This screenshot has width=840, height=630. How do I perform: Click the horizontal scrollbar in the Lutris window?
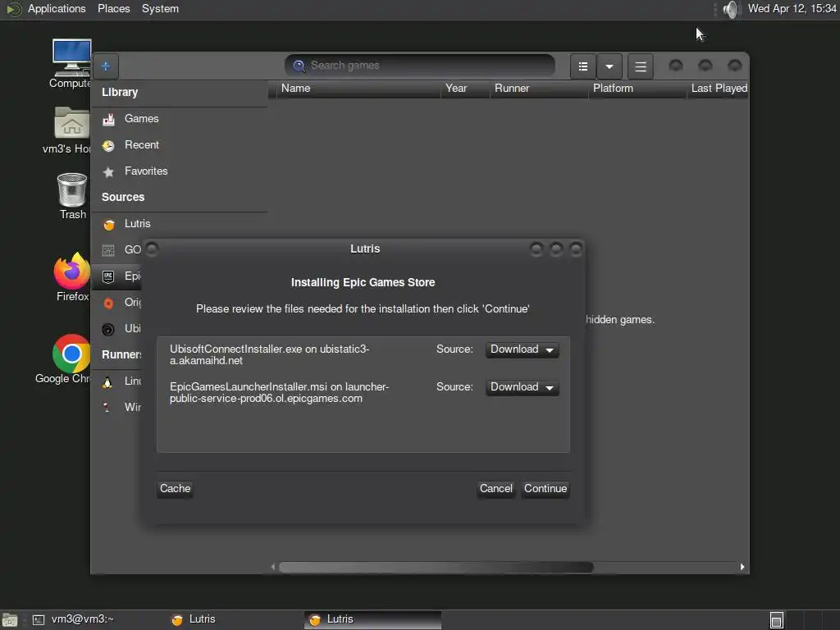(436, 568)
